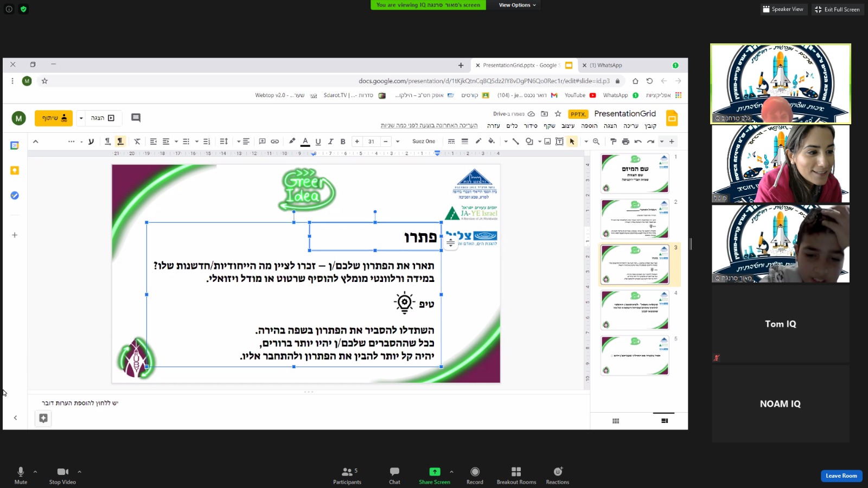Collapse side panel with left chevron
Screen dimensions: 868x488
point(15,418)
